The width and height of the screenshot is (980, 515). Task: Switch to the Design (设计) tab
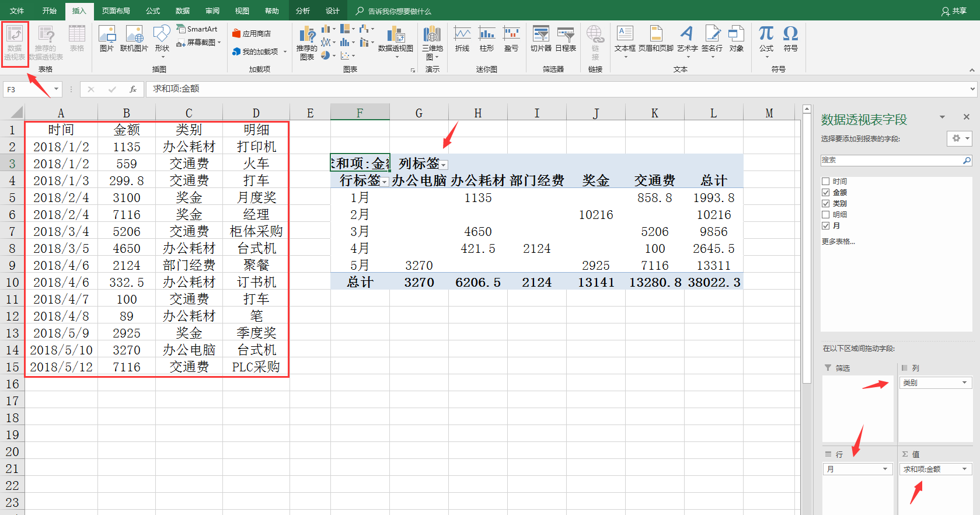click(x=333, y=11)
